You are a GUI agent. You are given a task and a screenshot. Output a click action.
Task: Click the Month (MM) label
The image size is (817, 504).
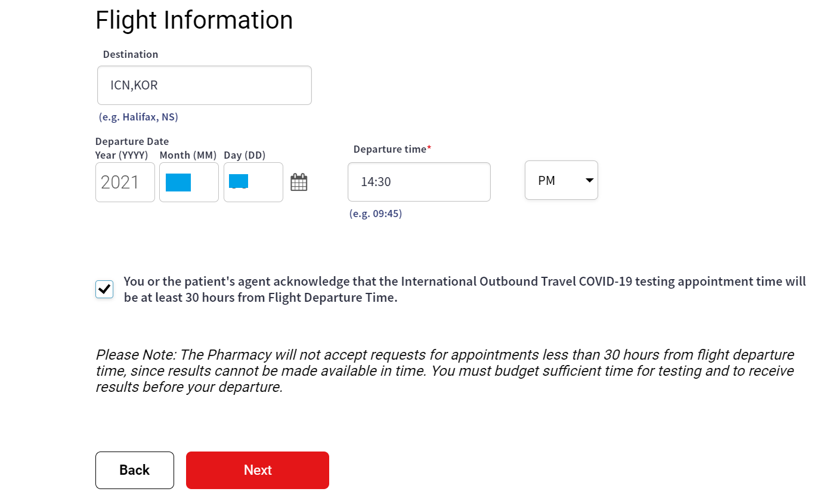tap(187, 155)
